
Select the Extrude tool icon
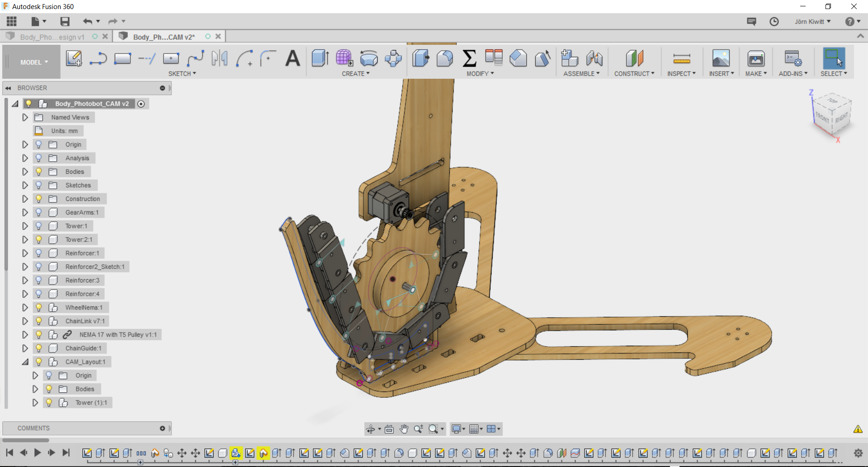coord(320,58)
